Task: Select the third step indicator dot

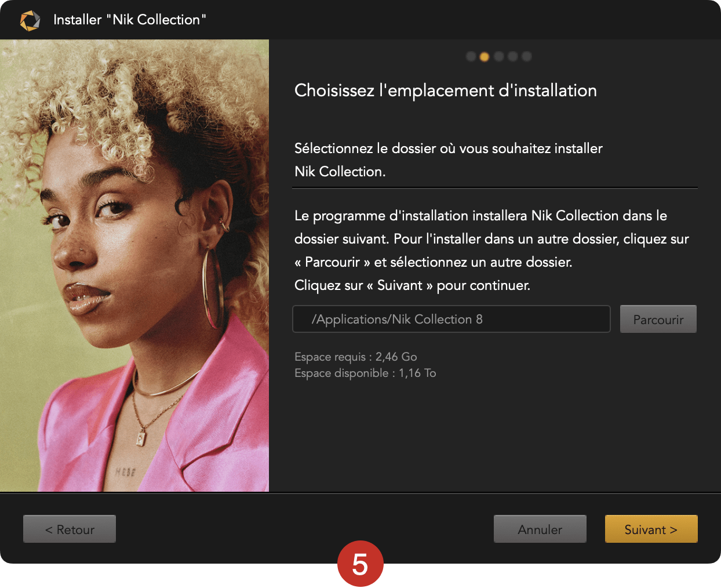Action: [x=499, y=56]
